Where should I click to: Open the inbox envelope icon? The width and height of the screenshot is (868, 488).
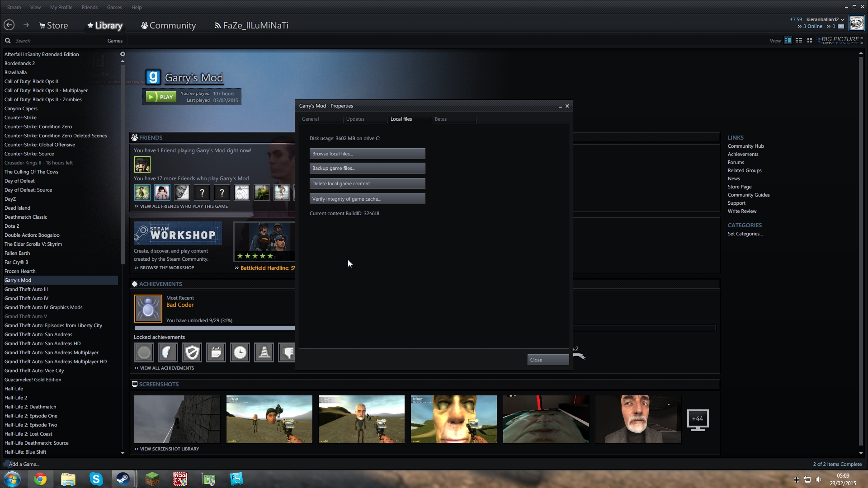coord(841,27)
